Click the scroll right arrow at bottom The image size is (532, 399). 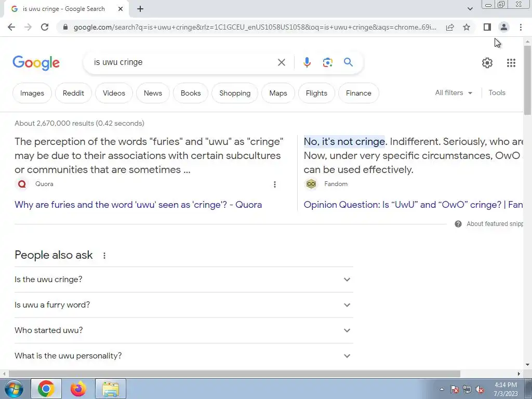[x=519, y=374]
